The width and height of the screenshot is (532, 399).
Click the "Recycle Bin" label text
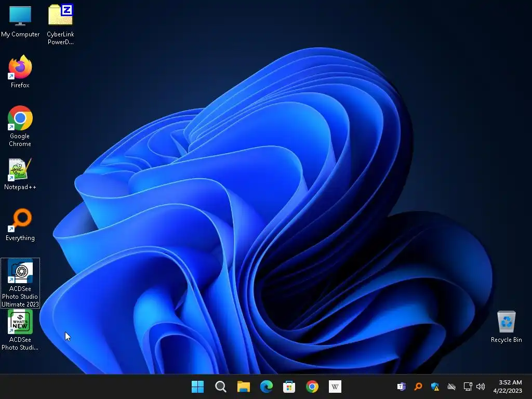coord(506,340)
